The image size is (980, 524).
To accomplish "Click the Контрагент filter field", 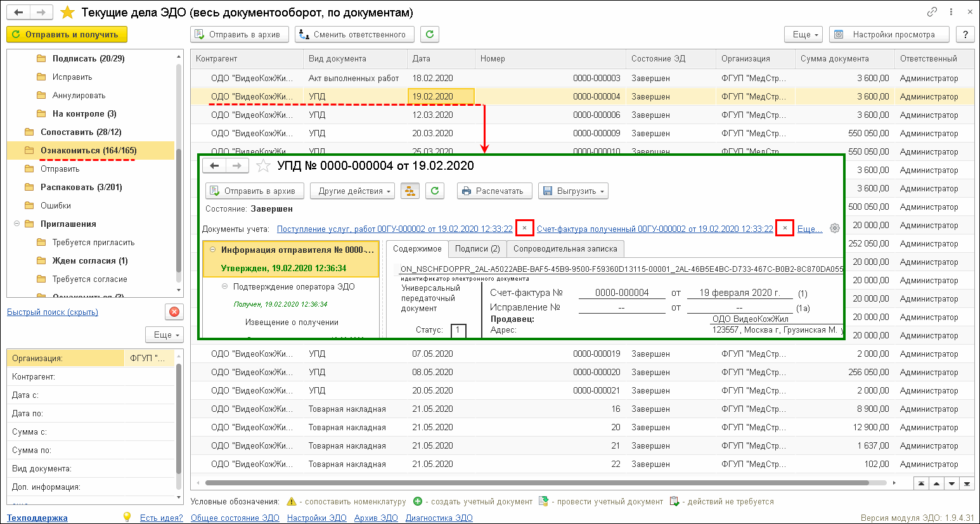I will [90, 376].
